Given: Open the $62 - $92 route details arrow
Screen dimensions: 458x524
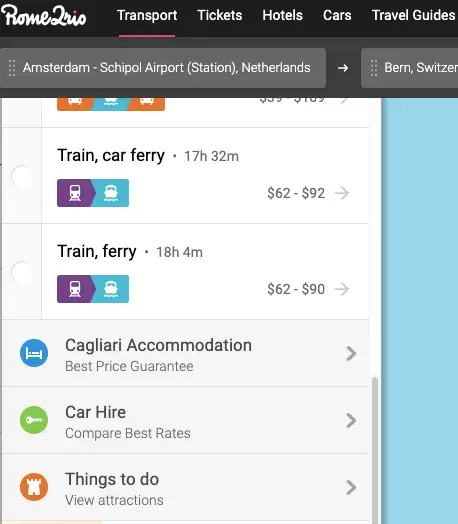Looking at the screenshot, I should coord(342,193).
